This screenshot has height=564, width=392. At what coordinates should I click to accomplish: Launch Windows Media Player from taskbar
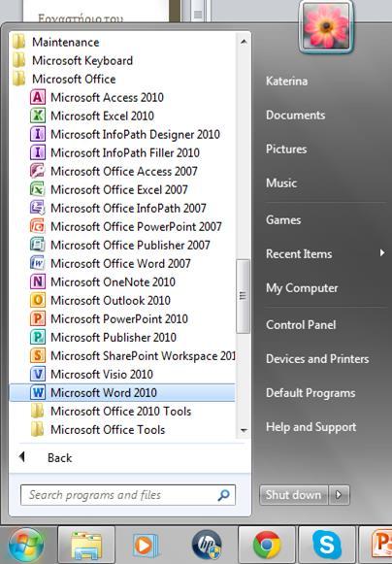coord(146,546)
